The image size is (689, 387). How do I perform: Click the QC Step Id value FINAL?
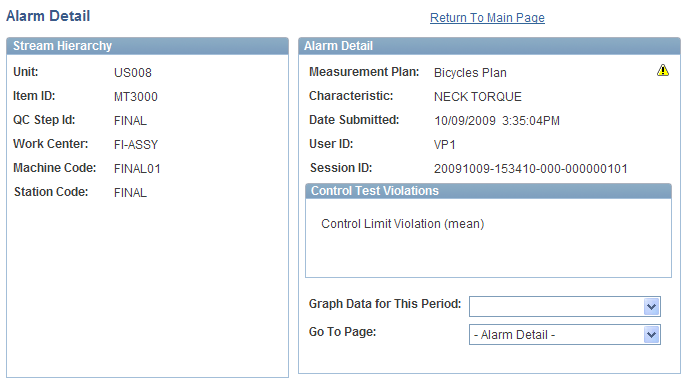tap(130, 121)
